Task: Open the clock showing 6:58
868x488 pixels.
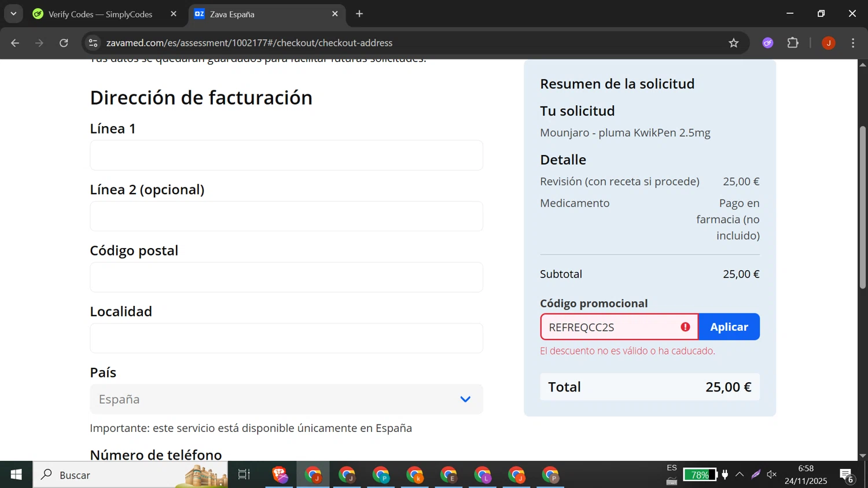Action: pyautogui.click(x=806, y=475)
